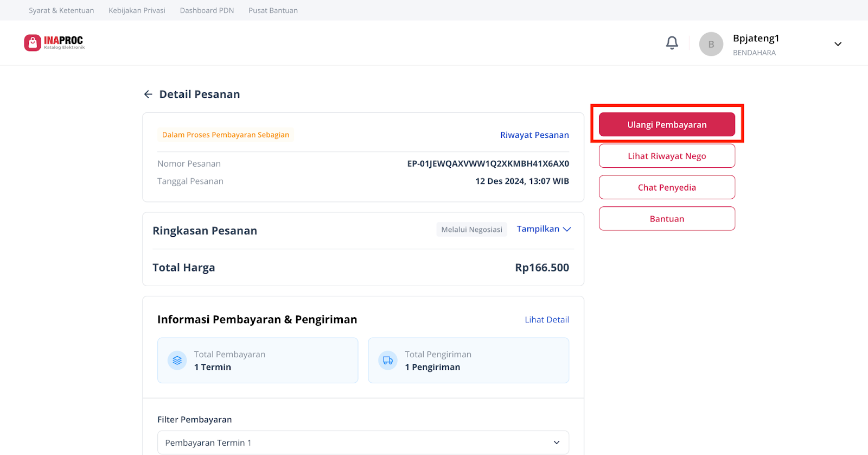Viewport: 868px width, 455px height.
Task: Open Lihat Detail payment info link
Action: pos(547,320)
